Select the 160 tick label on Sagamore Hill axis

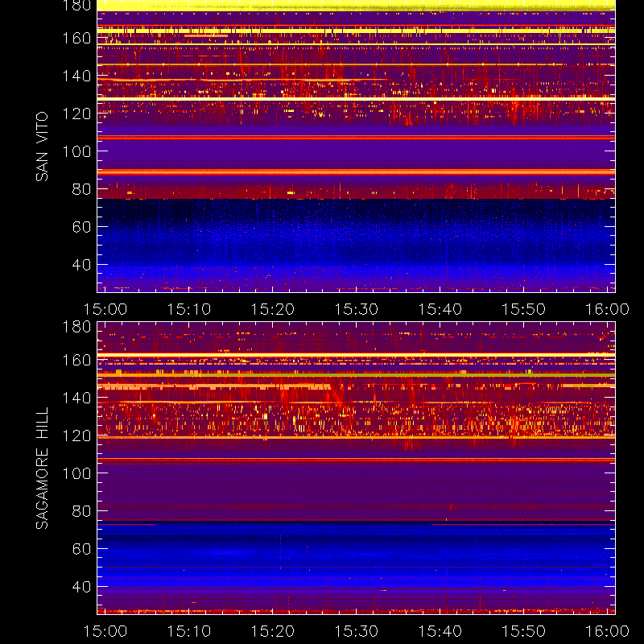click(x=76, y=360)
